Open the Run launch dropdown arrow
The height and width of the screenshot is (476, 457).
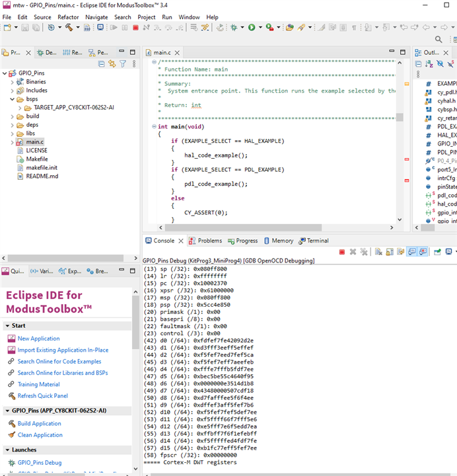(x=260, y=28)
